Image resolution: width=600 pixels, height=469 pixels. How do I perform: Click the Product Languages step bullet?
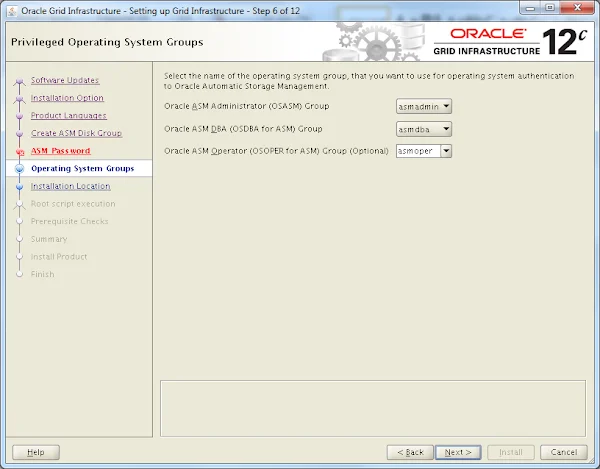pos(20,116)
